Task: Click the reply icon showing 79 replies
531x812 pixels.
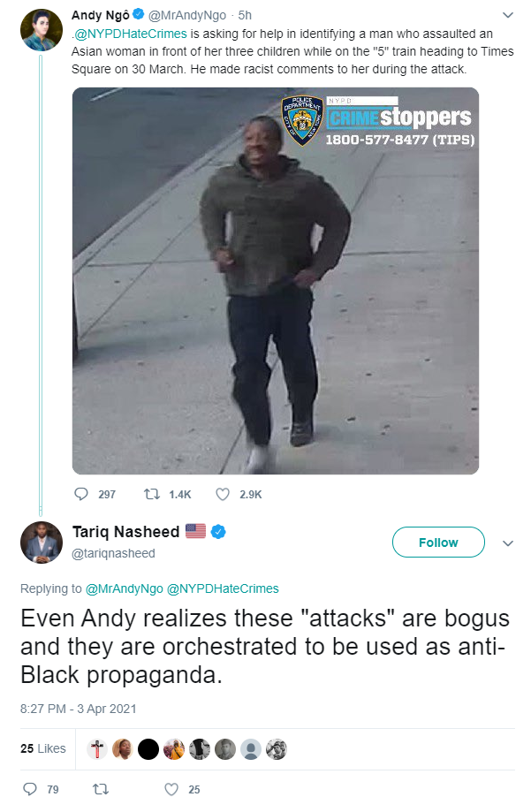Action: [x=30, y=789]
